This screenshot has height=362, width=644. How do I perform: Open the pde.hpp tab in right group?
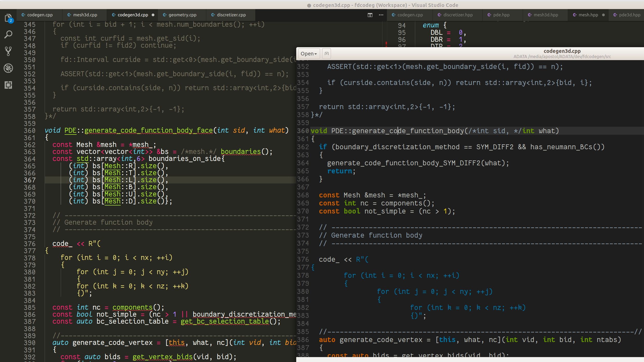[x=501, y=15]
